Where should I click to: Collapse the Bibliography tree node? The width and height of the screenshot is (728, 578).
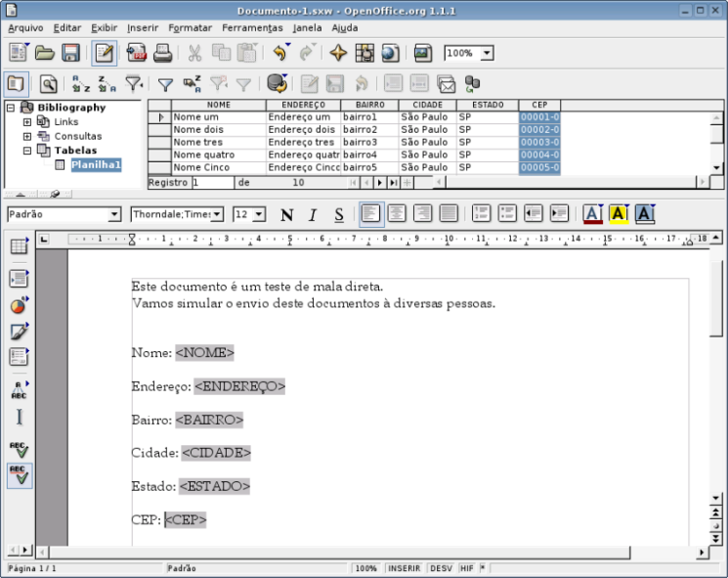tap(11, 108)
